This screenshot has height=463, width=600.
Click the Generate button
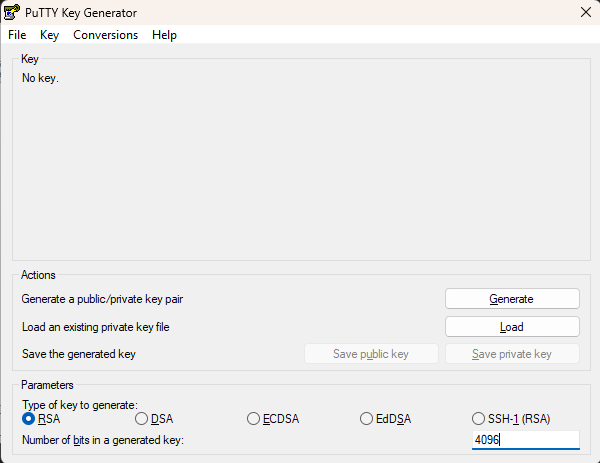[x=512, y=298]
